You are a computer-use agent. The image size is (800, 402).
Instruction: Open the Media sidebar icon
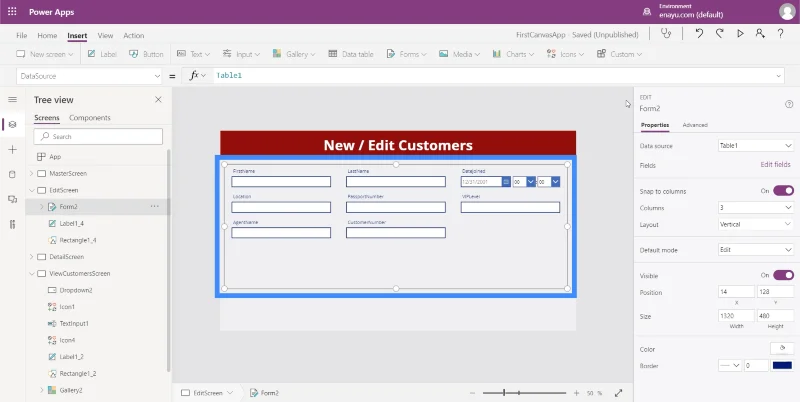(12, 199)
